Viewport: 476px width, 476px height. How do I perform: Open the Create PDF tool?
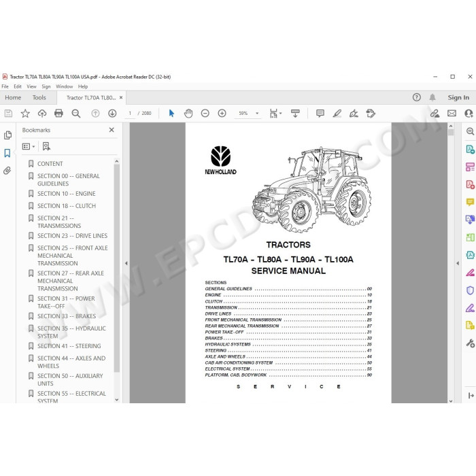pos(470,184)
